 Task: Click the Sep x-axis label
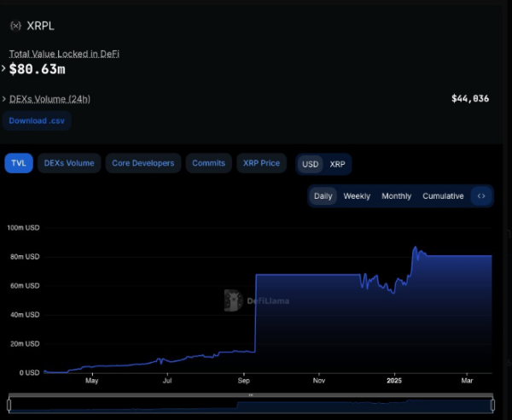pos(243,381)
